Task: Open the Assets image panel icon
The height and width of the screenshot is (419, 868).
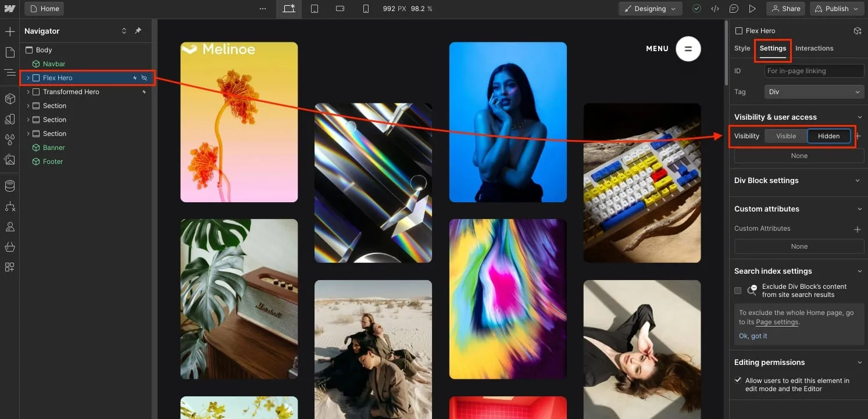Action: (x=10, y=160)
